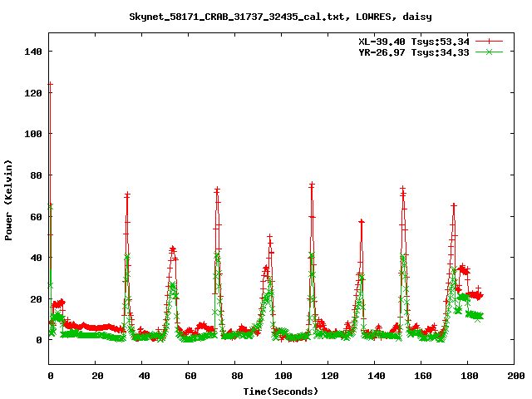Click x-axis tick label 180
Image resolution: width=532 pixels, height=399 pixels.
pos(469,376)
